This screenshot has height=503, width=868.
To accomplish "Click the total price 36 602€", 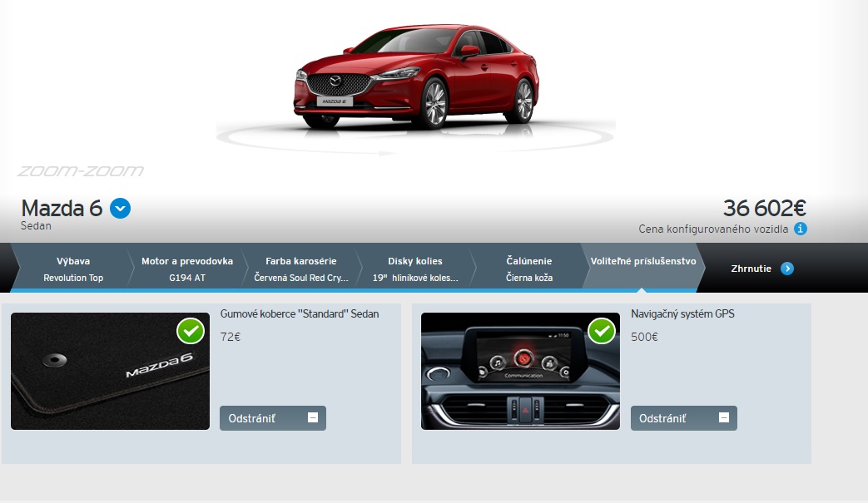I will tap(765, 209).
